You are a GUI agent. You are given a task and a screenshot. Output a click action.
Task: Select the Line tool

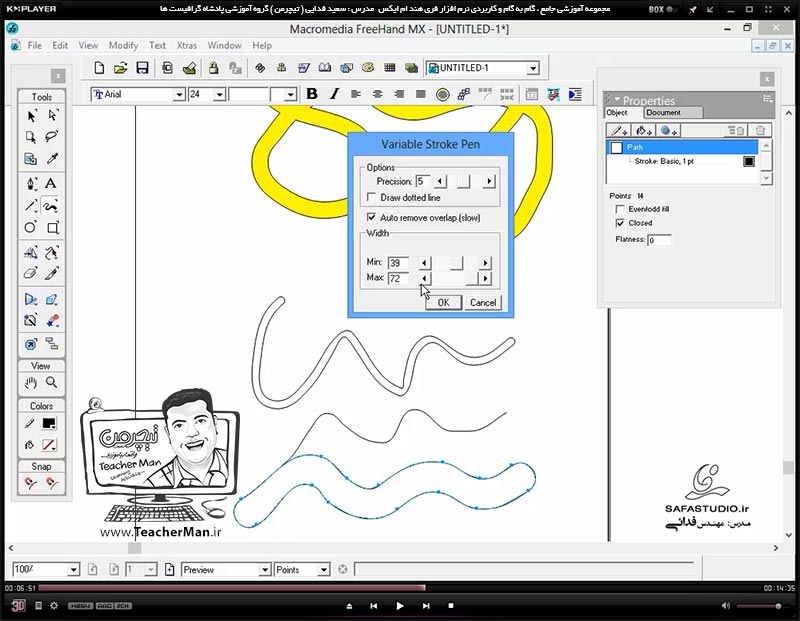point(31,206)
